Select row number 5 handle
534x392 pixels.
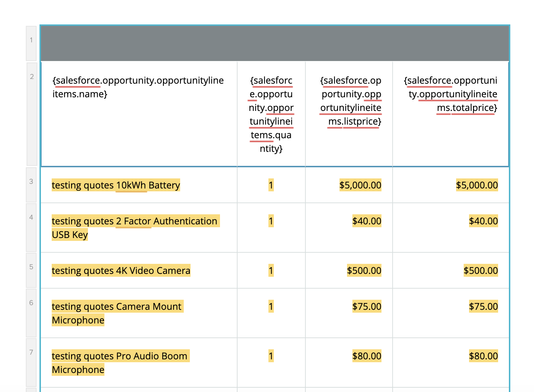click(31, 270)
